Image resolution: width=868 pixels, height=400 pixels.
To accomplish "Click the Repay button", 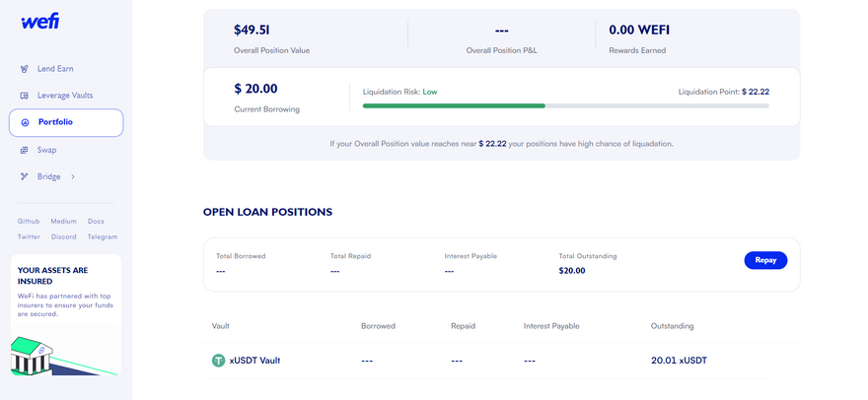I will (x=765, y=260).
